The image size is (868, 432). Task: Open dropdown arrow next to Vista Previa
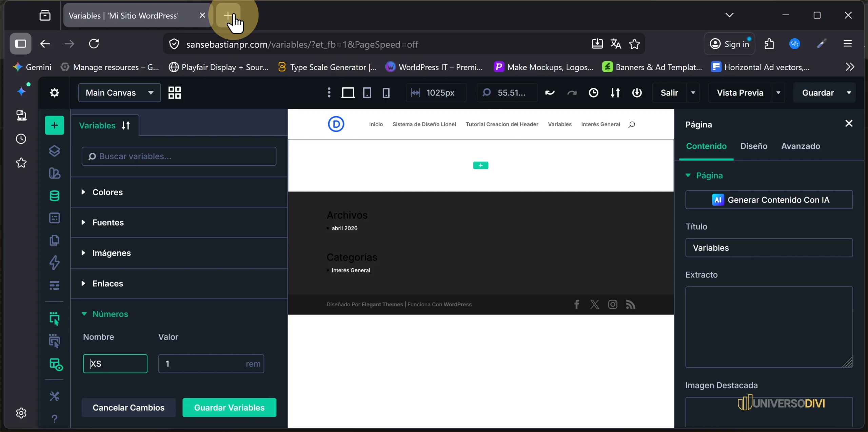click(x=778, y=92)
